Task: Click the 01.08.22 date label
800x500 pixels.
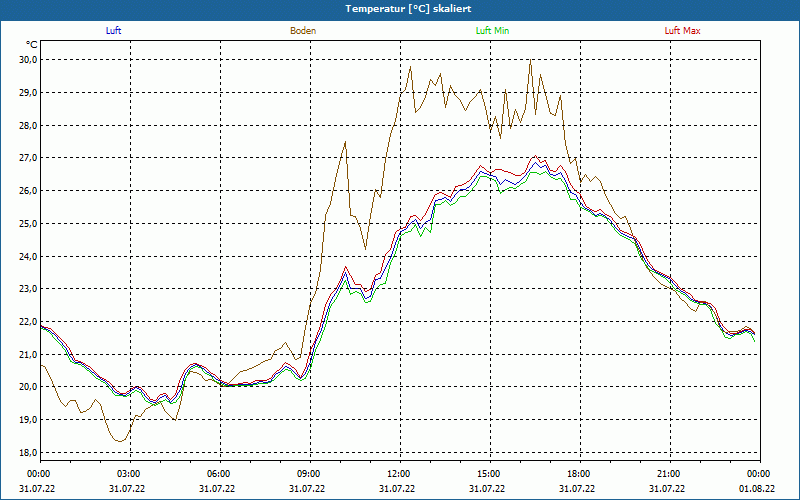Action: pyautogui.click(x=757, y=488)
